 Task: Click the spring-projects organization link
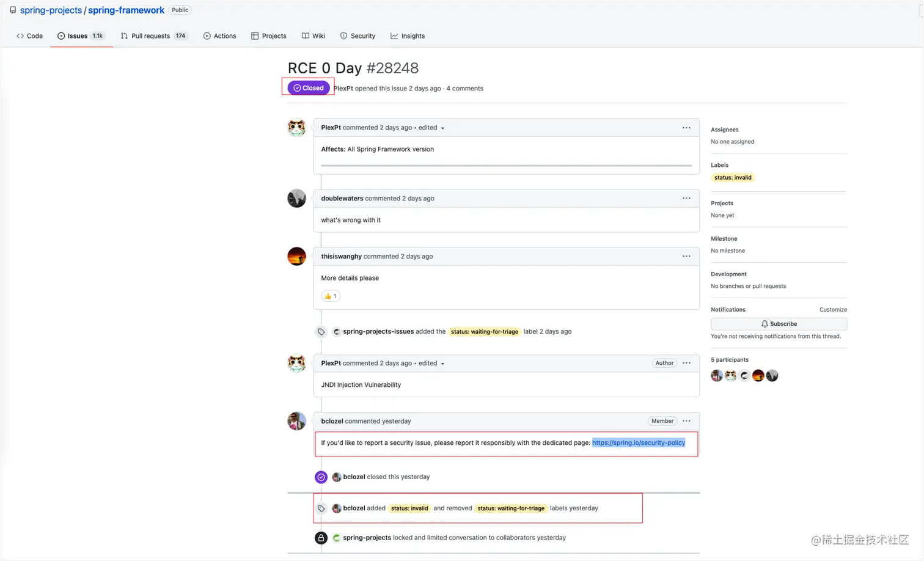pos(51,10)
